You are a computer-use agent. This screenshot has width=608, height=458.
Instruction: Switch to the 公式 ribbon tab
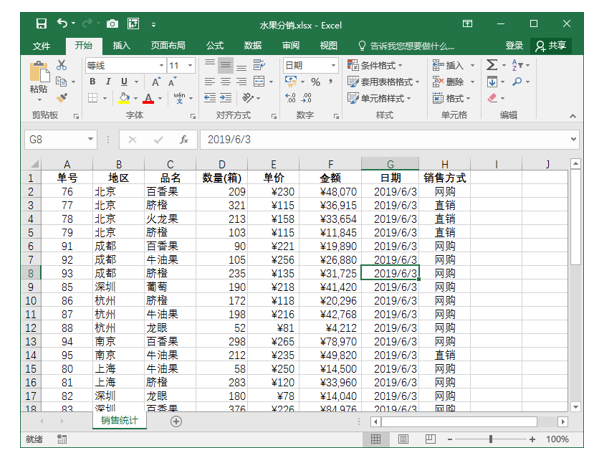[x=215, y=46]
